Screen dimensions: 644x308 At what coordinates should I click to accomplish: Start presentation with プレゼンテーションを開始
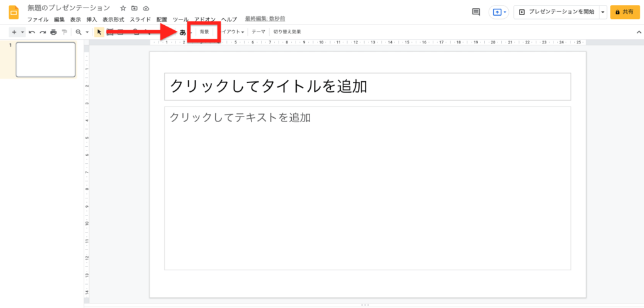click(x=556, y=13)
